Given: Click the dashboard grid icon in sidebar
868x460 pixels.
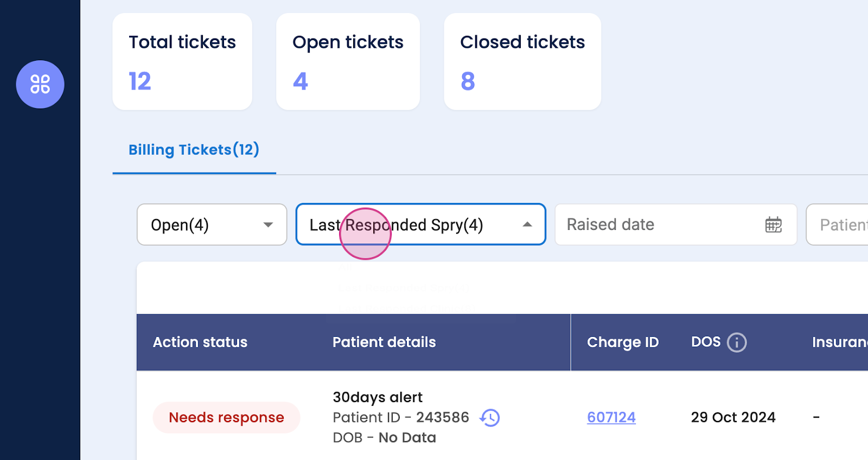Looking at the screenshot, I should click(x=40, y=84).
